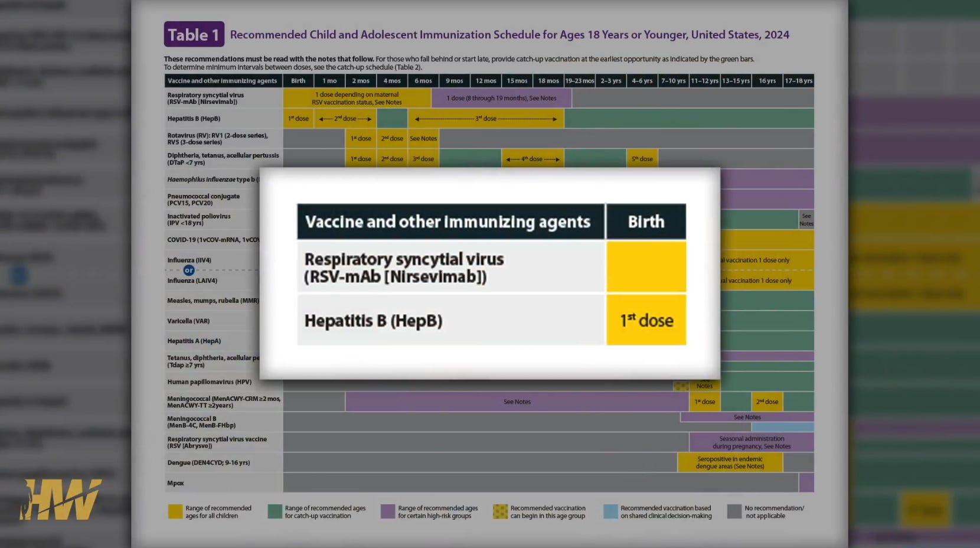The width and height of the screenshot is (980, 548).
Task: Click the enlarged inset 'Hepatitis B (HepB)' label
Action: [373, 321]
